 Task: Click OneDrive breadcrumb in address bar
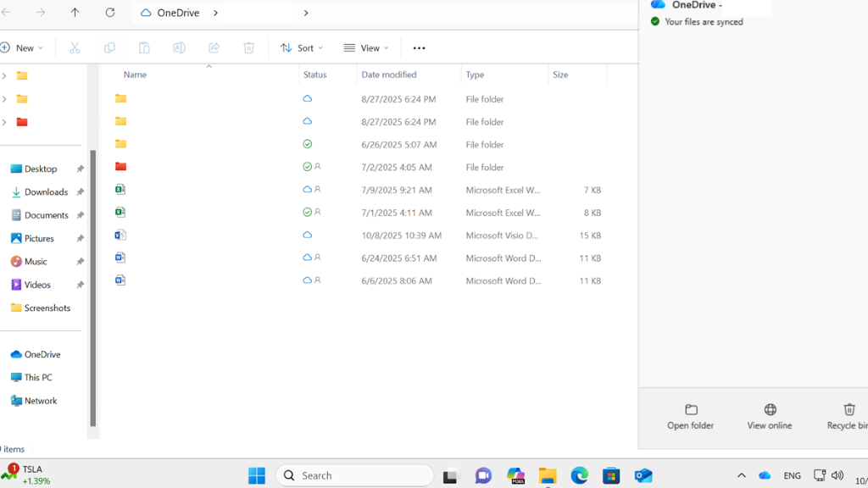pos(178,13)
